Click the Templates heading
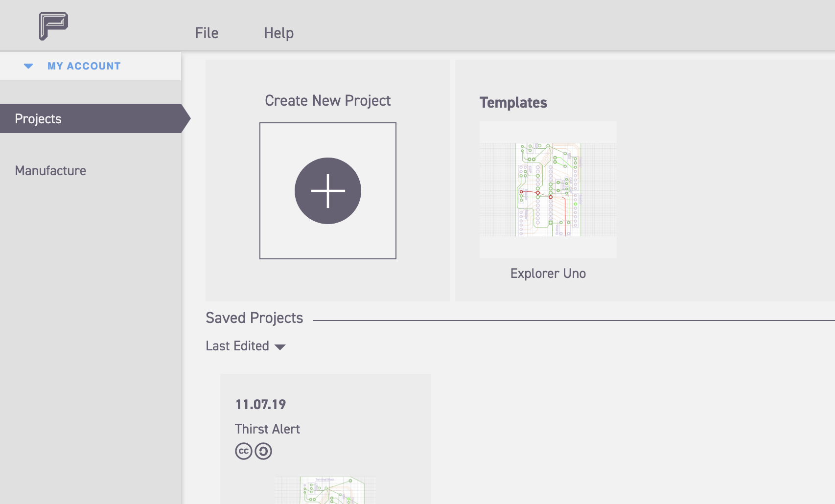The width and height of the screenshot is (835, 504). point(513,102)
